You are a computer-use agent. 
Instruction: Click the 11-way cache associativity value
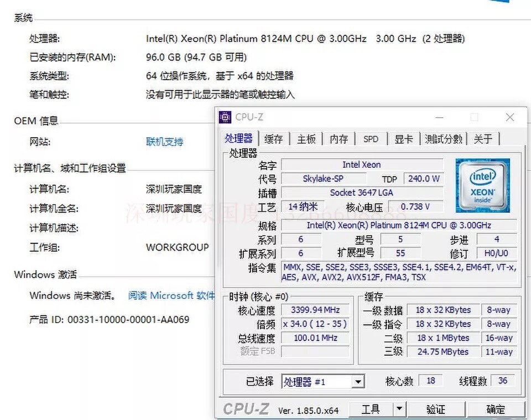(499, 351)
